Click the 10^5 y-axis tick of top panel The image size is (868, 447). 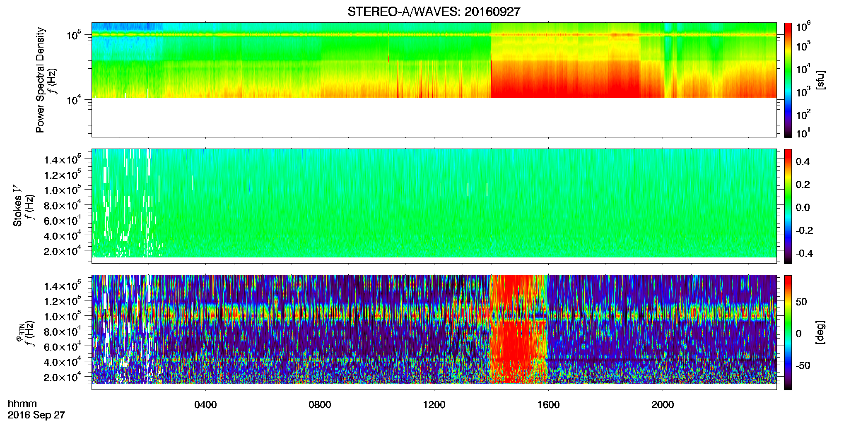pos(73,35)
